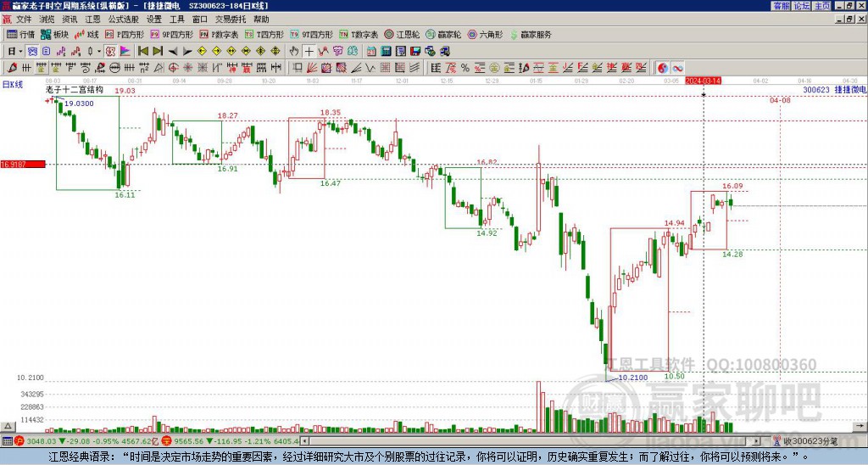The image size is (868, 465).
Task: Click the 主页 button
Action: click(822, 6)
